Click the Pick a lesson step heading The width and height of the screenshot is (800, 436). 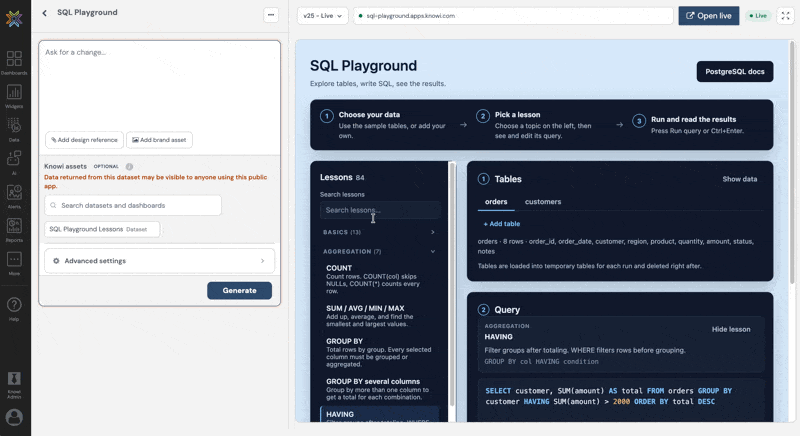(517, 115)
